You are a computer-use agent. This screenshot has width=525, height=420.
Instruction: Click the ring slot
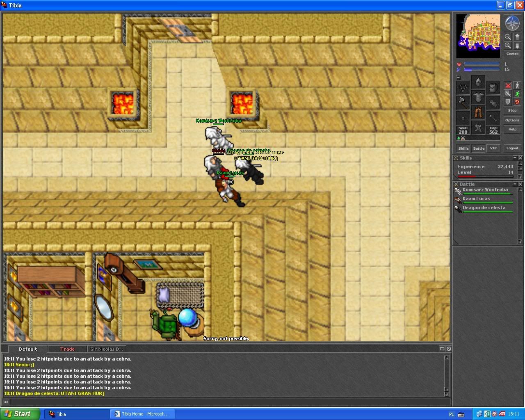463,118
